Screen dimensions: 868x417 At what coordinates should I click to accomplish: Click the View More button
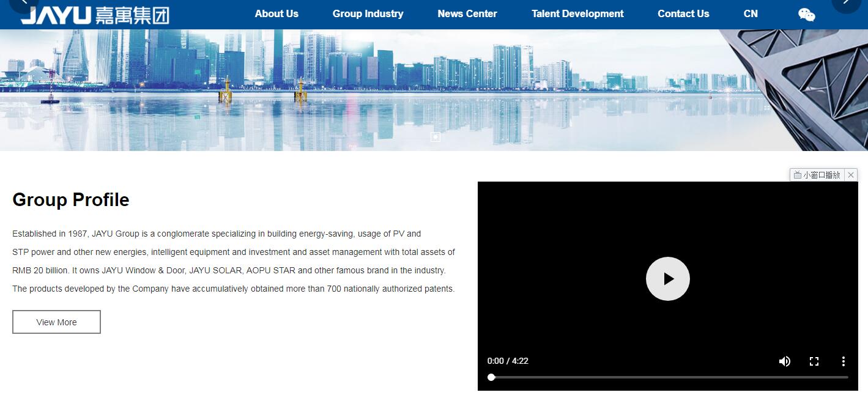point(56,322)
